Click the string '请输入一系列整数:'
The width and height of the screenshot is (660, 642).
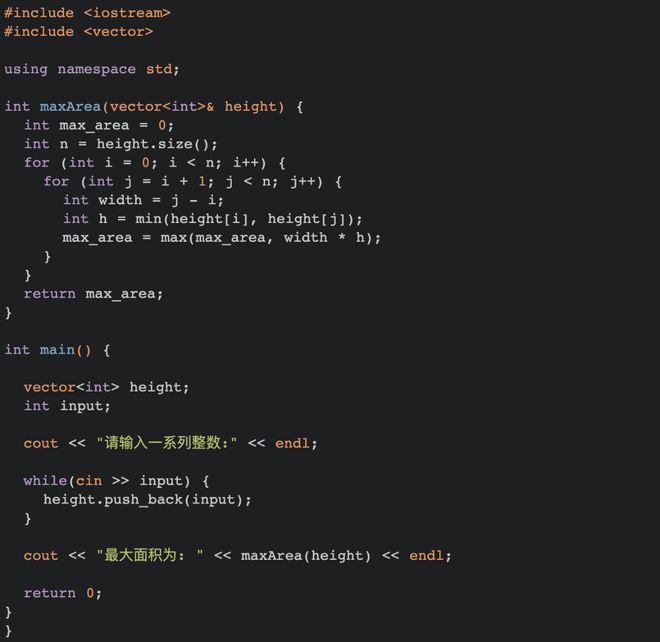pos(167,443)
